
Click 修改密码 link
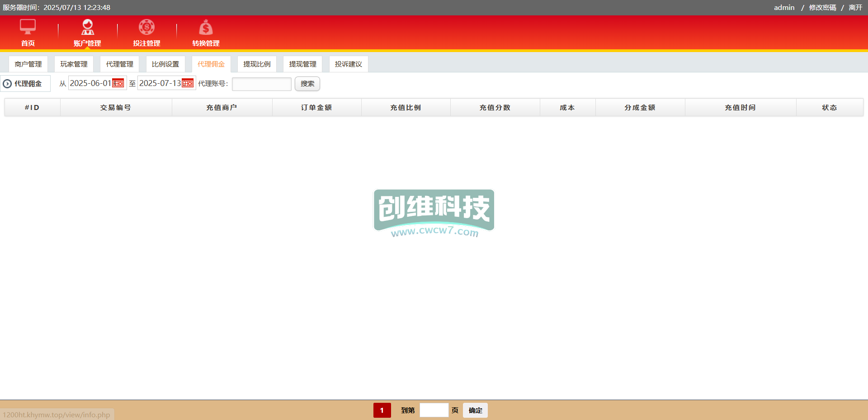822,8
